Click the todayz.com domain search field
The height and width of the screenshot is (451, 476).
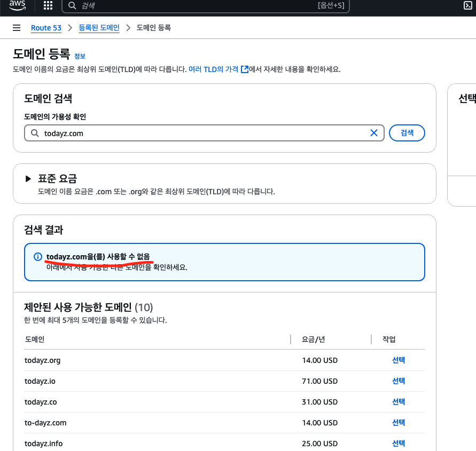[204, 133]
